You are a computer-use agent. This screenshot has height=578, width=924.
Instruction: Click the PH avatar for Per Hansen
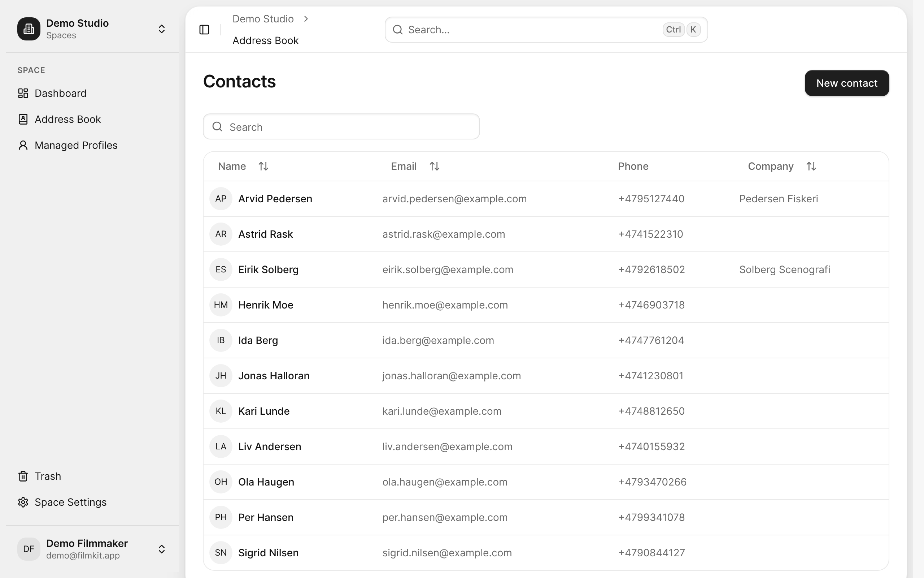pyautogui.click(x=221, y=517)
